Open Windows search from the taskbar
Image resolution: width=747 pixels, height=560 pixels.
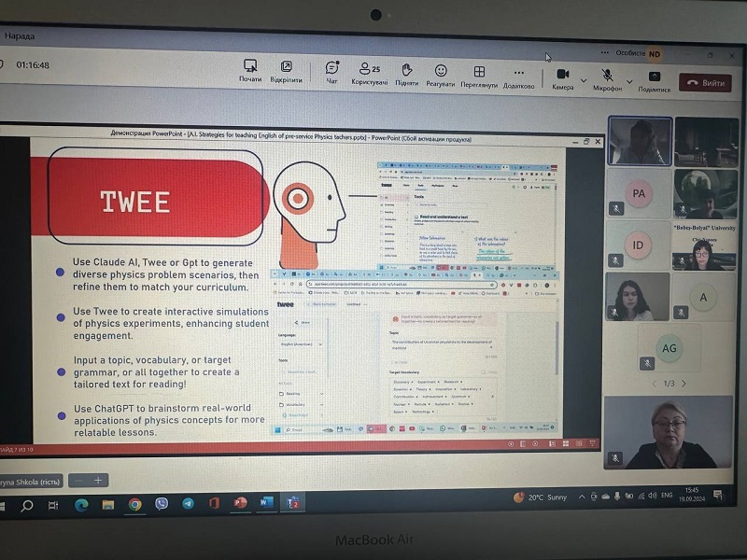(27, 505)
